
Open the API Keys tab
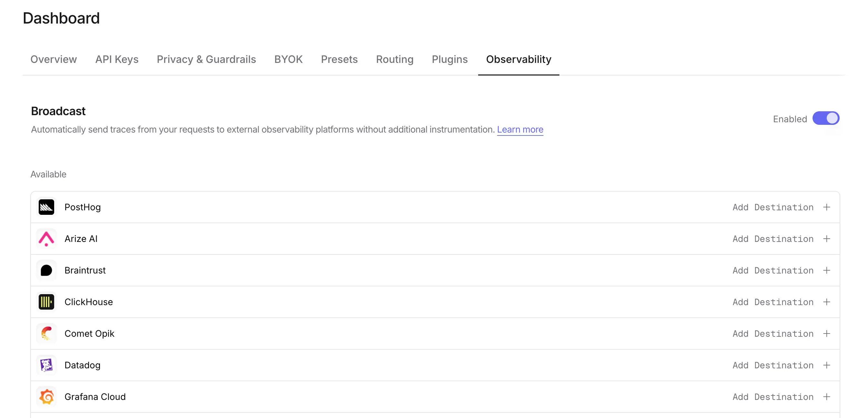117,59
